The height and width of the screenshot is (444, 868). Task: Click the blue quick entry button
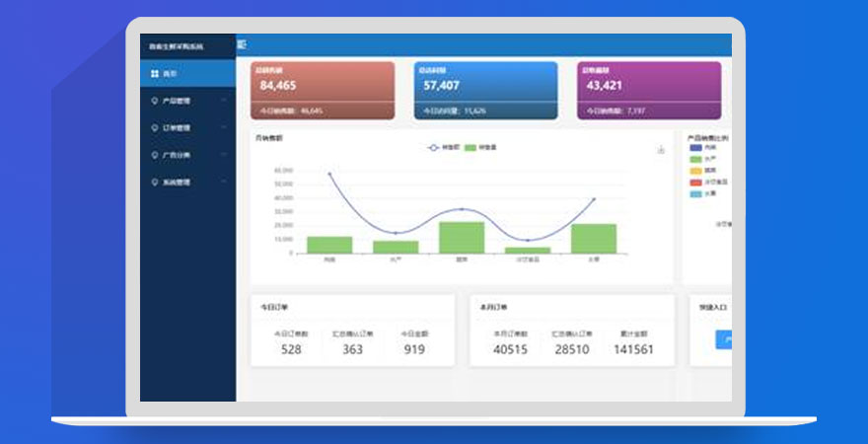723,340
